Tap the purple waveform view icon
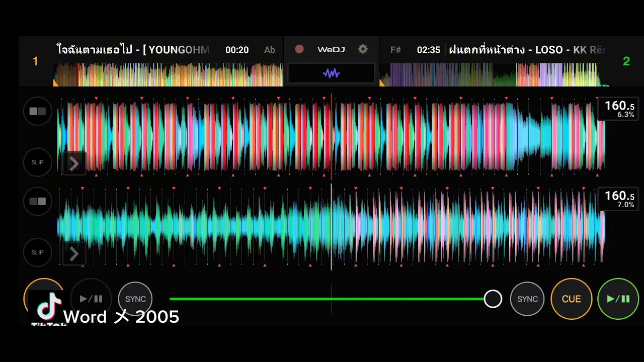 pyautogui.click(x=331, y=74)
